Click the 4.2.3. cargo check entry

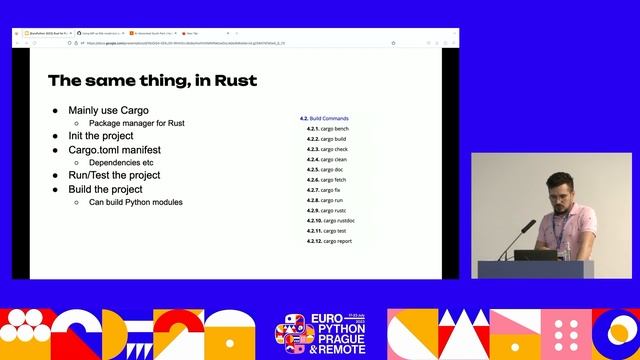tap(327, 149)
